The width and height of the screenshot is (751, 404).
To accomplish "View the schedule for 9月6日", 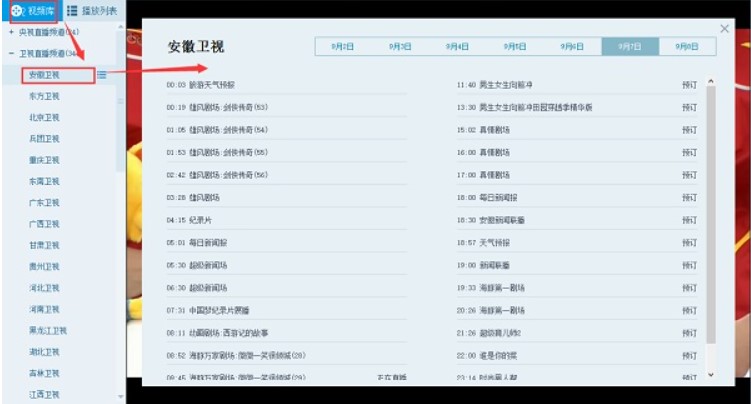I will [572, 46].
